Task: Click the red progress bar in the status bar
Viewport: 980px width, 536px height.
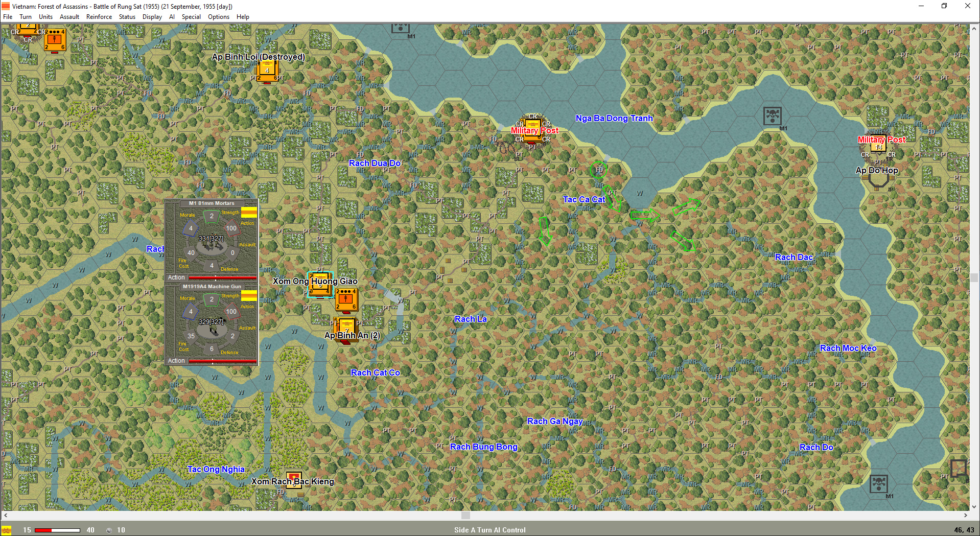Action: [57, 530]
